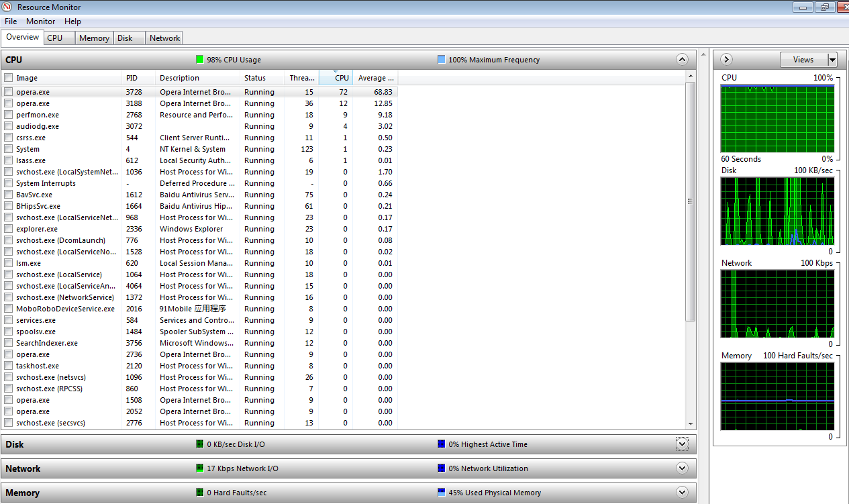Sort by the Threads column header
Viewport: 849px width, 504px height.
(x=301, y=78)
